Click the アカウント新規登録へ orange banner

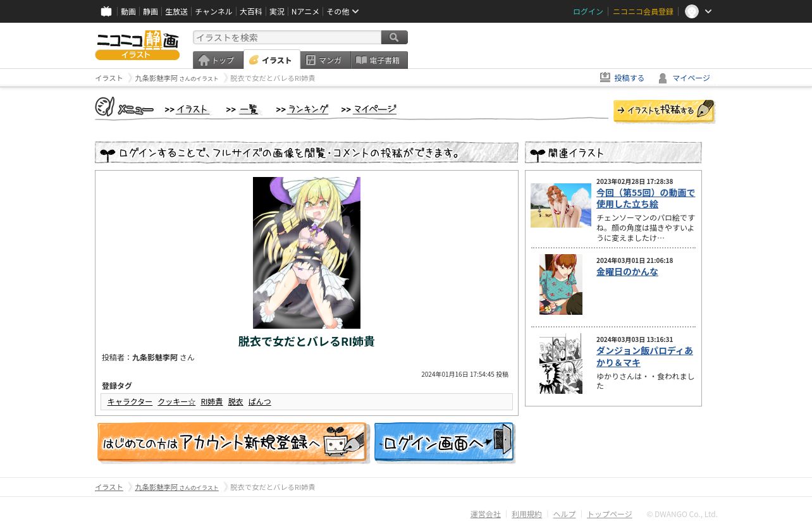[233, 442]
